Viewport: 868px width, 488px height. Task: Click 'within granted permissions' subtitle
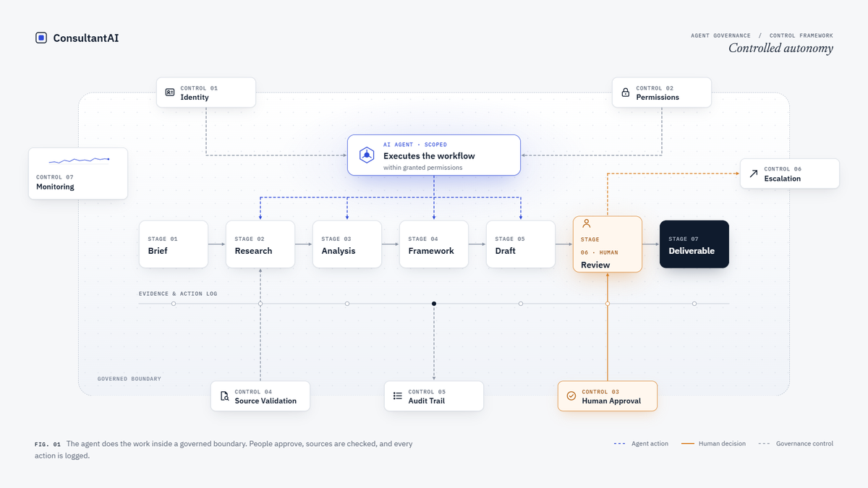(x=422, y=168)
